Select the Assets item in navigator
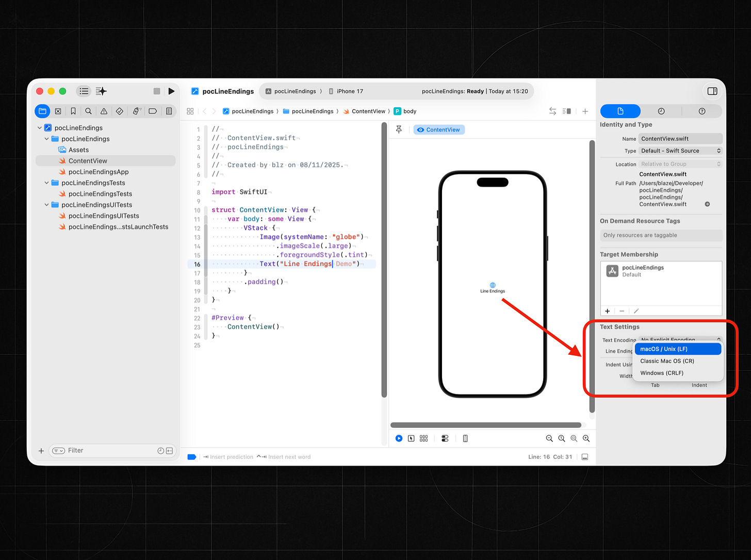The height and width of the screenshot is (560, 751). click(x=78, y=150)
